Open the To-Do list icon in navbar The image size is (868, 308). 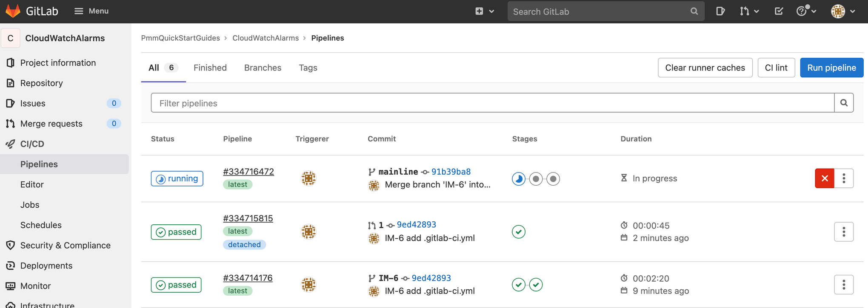point(779,11)
